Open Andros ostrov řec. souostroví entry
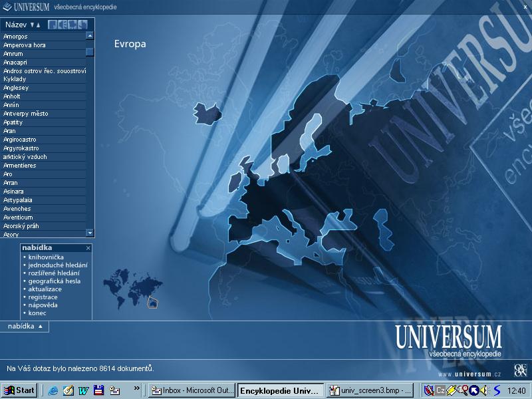This screenshot has width=532, height=399. [x=45, y=75]
